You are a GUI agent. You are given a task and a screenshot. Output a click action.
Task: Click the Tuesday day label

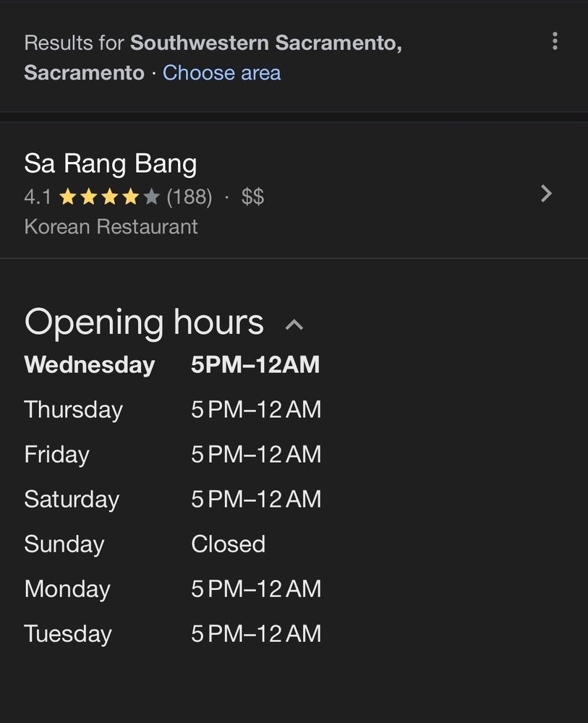click(x=68, y=634)
